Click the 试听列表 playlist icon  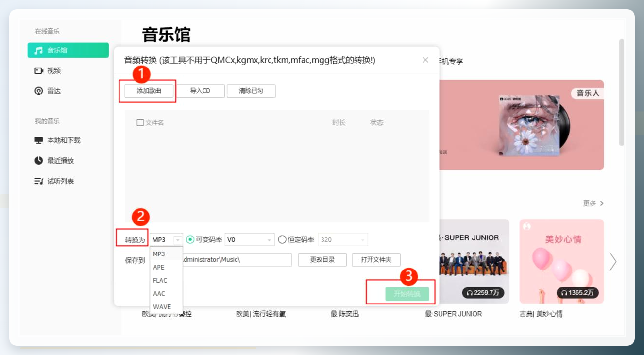click(39, 181)
